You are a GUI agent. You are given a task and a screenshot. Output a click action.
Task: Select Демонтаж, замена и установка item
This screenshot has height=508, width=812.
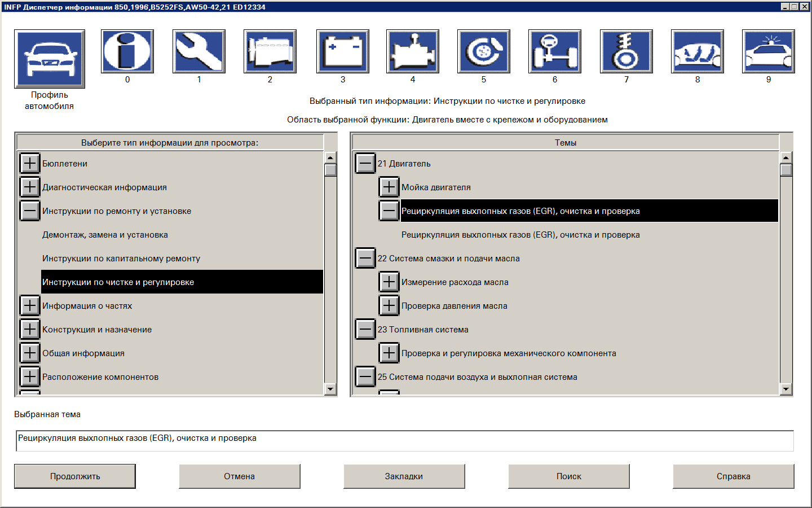click(x=105, y=235)
